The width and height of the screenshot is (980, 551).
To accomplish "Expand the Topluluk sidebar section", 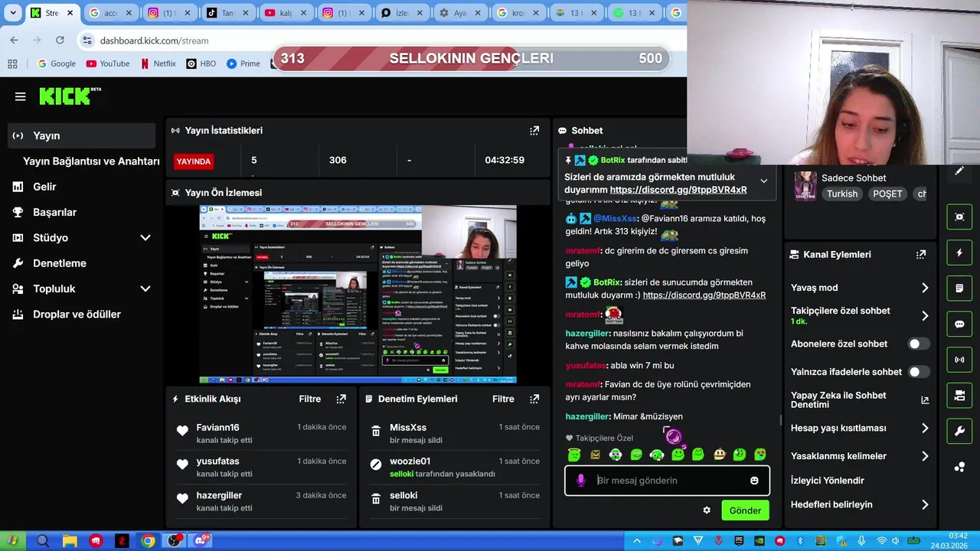I will coord(145,289).
